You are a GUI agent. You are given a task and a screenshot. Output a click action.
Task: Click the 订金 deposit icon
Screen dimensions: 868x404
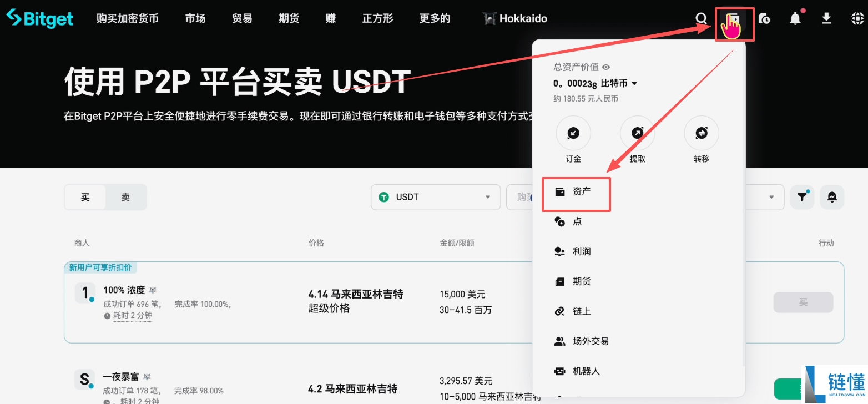(x=573, y=133)
